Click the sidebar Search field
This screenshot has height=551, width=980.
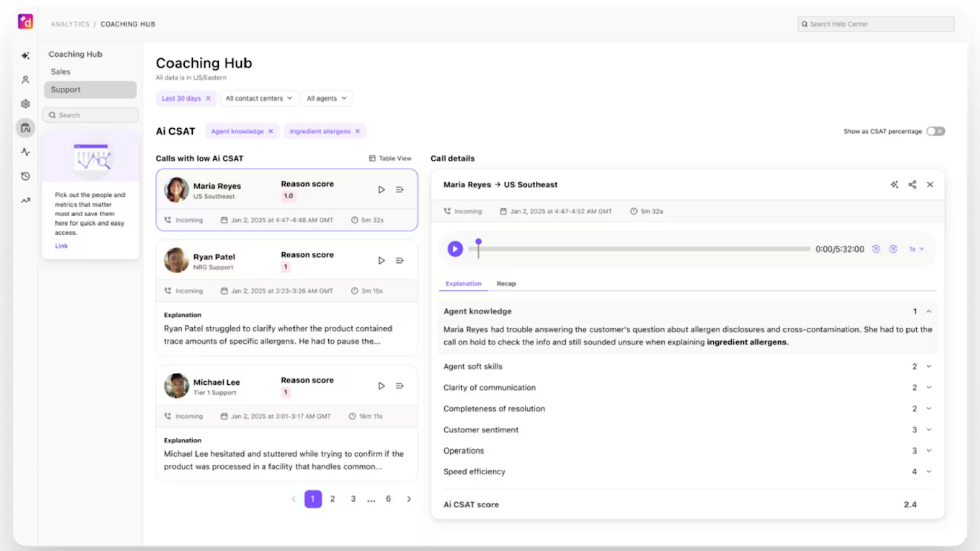tap(90, 115)
